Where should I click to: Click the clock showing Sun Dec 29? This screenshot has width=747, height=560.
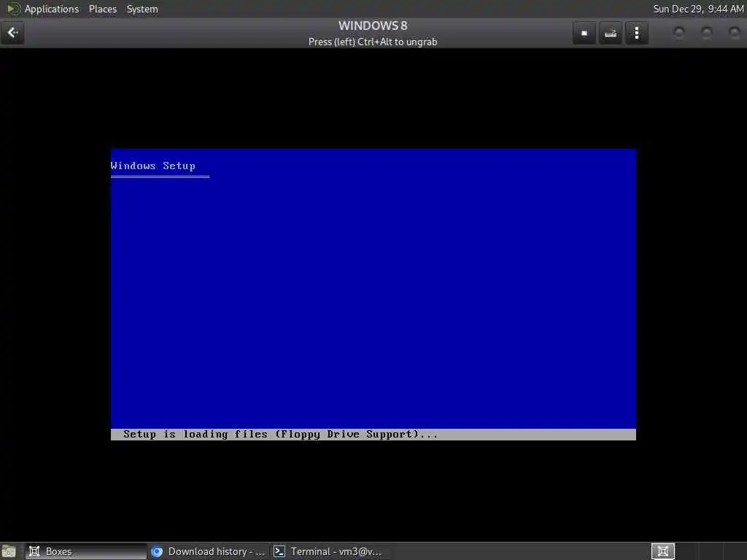point(698,9)
